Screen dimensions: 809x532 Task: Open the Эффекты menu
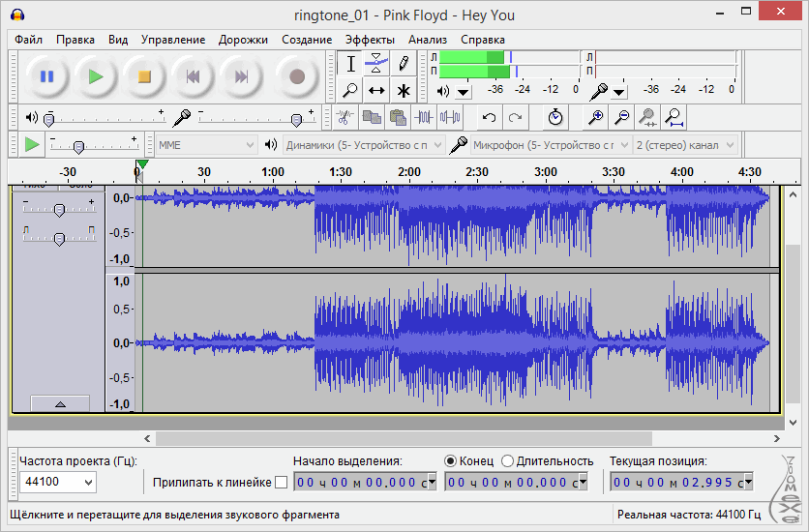[370, 40]
